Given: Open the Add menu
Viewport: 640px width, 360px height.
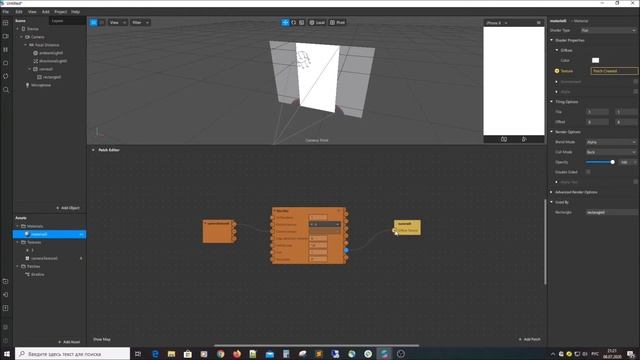Looking at the screenshot, I should [x=46, y=12].
